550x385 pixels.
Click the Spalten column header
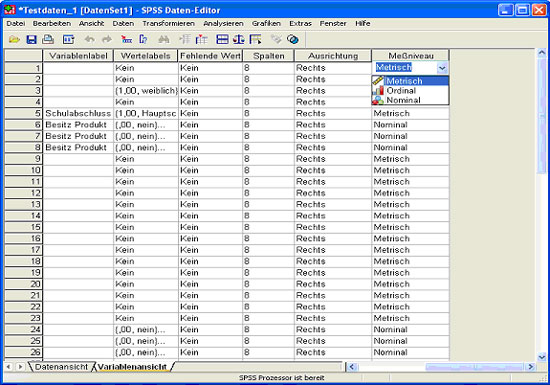[x=268, y=56]
